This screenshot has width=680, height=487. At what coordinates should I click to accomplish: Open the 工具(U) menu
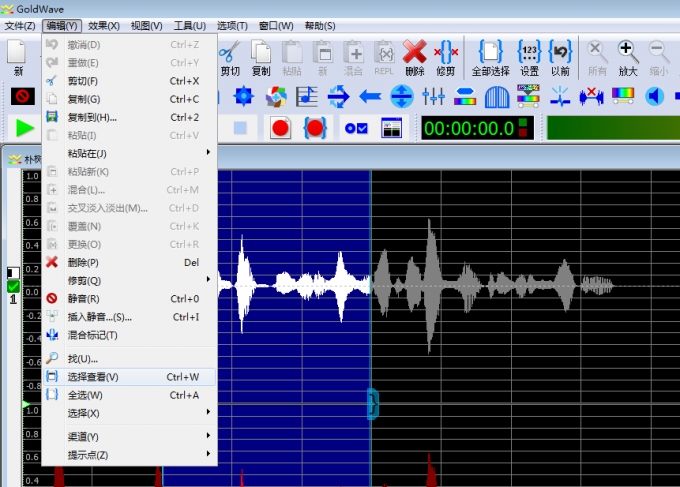pos(190,26)
